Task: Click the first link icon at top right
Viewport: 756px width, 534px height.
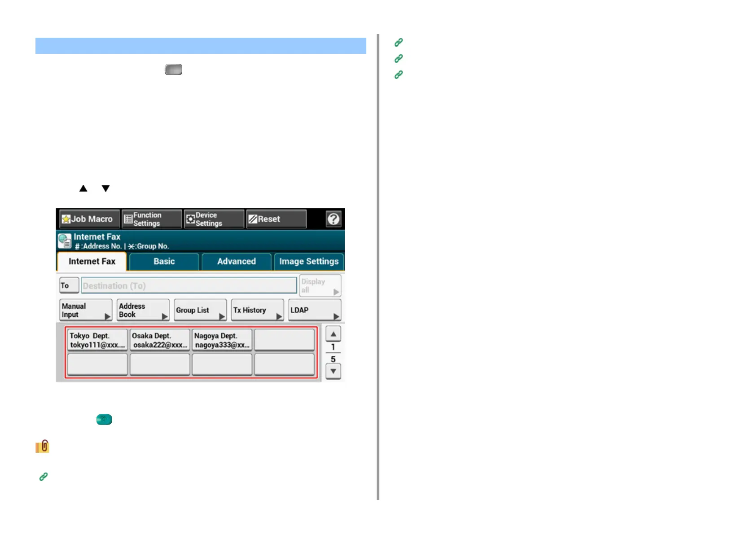Action: 399,42
